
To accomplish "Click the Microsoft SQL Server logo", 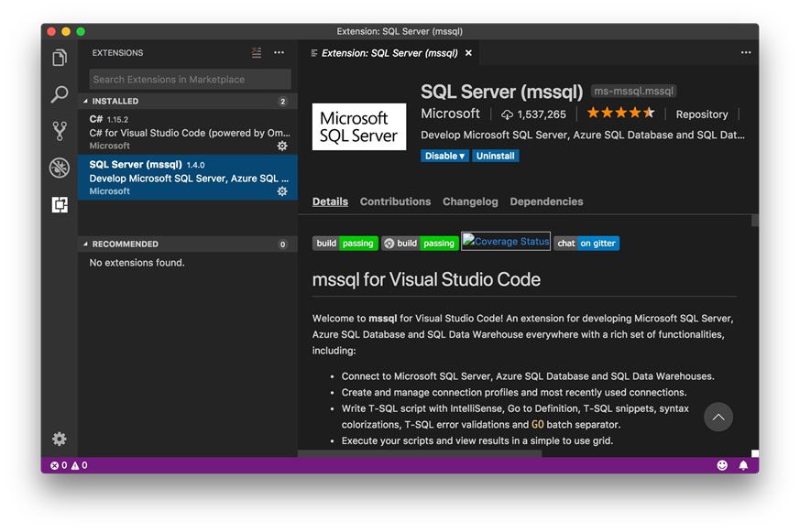I will (x=359, y=127).
